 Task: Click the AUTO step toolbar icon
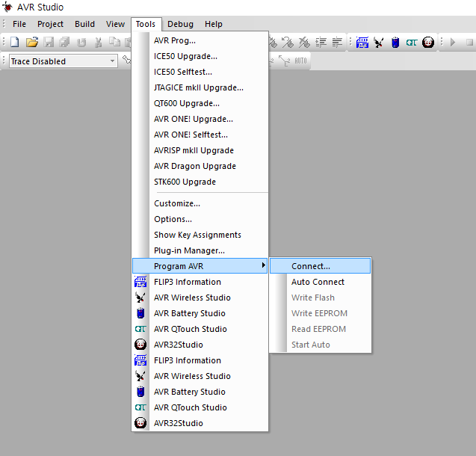pyautogui.click(x=300, y=61)
